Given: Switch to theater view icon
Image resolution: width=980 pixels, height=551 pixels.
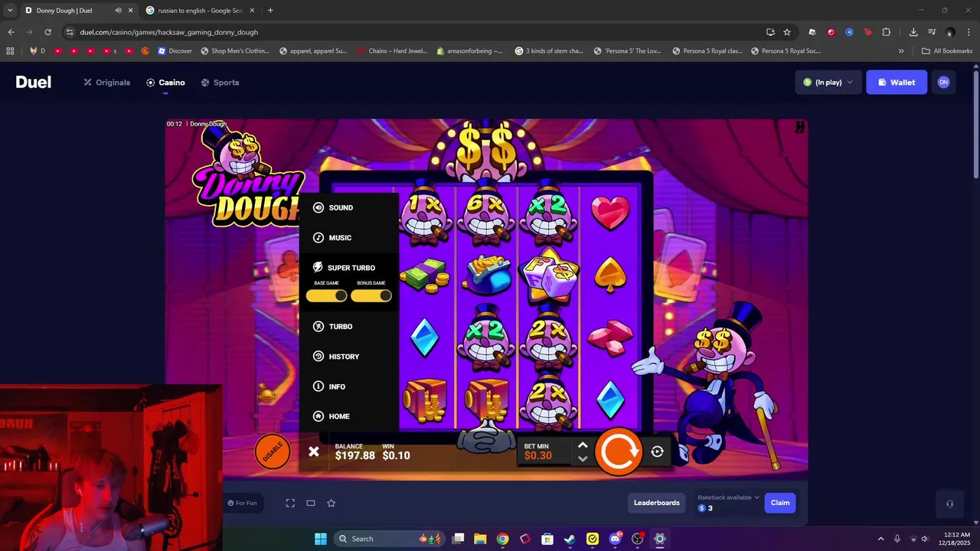Looking at the screenshot, I should pyautogui.click(x=311, y=503).
